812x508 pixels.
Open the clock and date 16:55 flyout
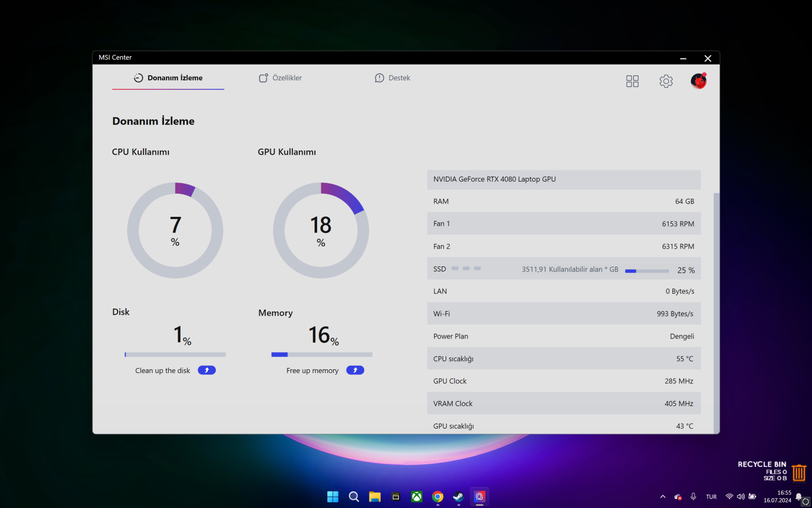(x=778, y=497)
